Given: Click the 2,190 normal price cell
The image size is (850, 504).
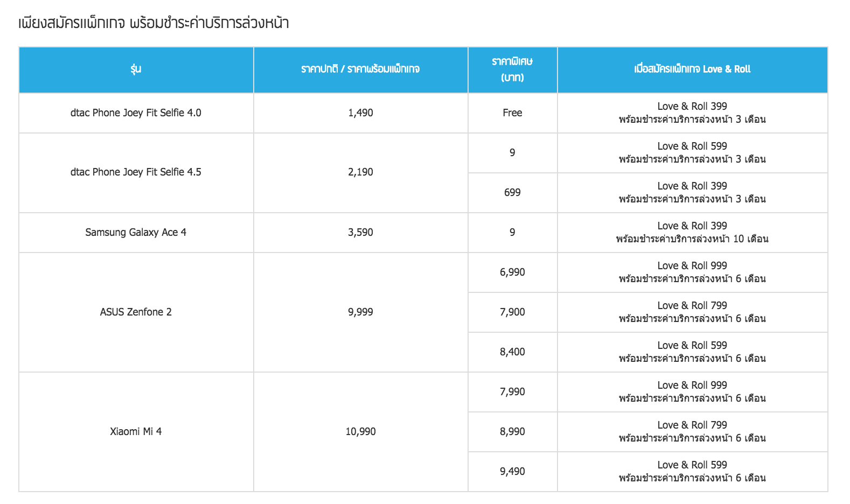Looking at the screenshot, I should point(360,172).
